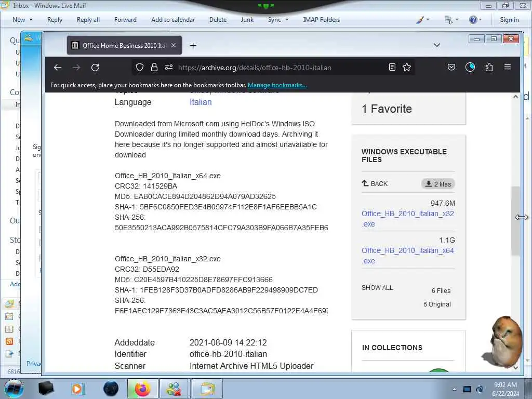Open Manage bookmarks link
The height and width of the screenshot is (399, 532).
click(277, 85)
